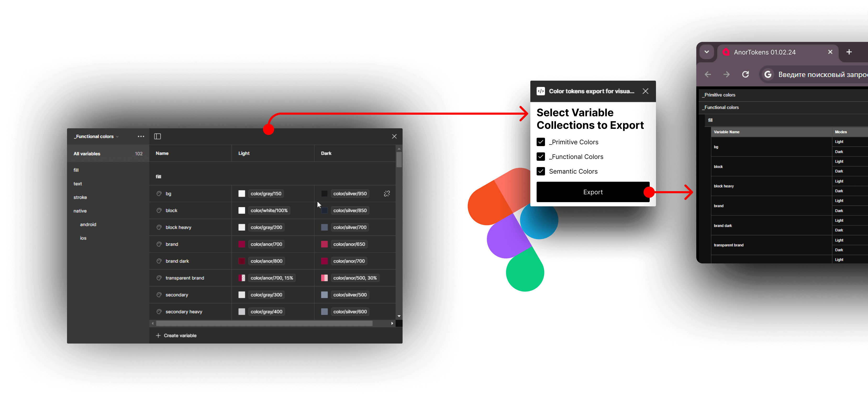Uncheck the _Functional Colors checkbox

click(541, 157)
